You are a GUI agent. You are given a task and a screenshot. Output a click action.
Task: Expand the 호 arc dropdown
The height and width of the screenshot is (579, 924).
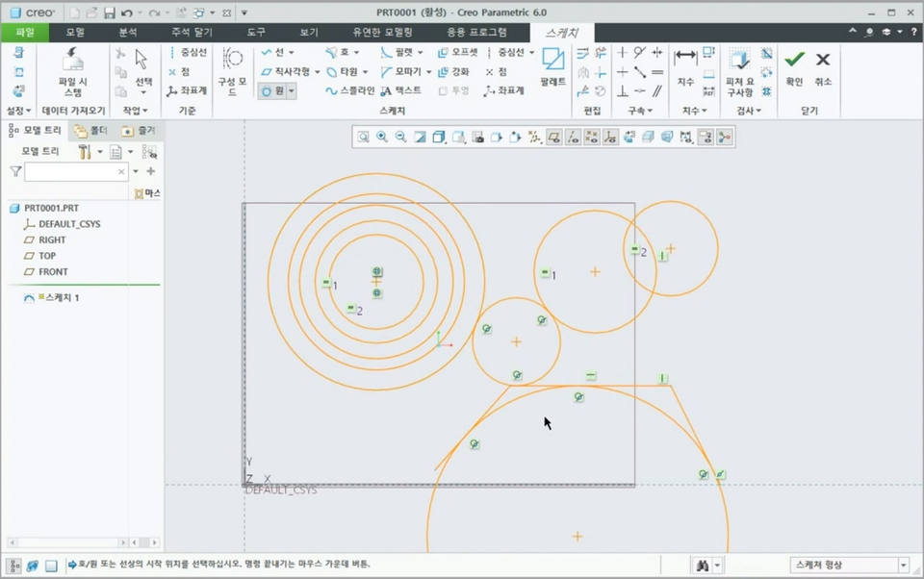click(x=356, y=53)
